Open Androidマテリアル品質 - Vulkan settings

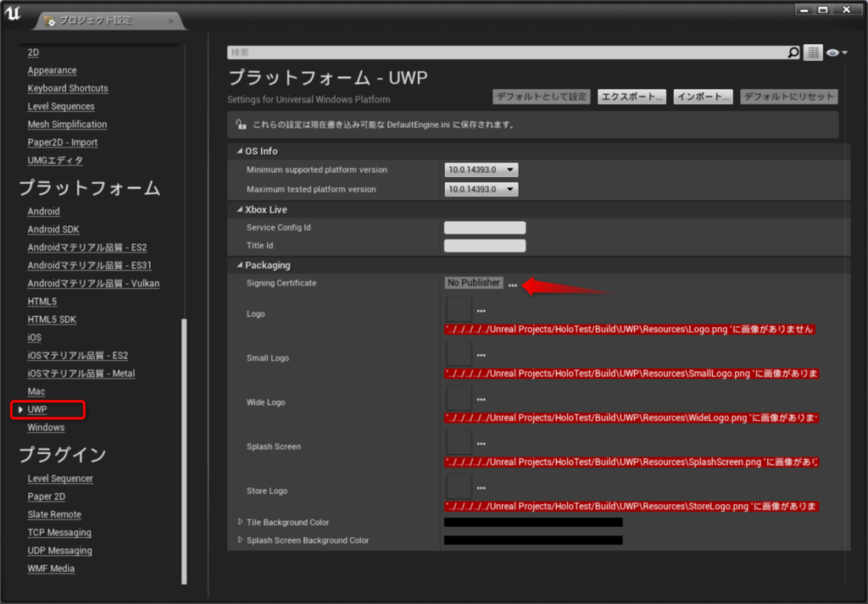click(x=93, y=284)
